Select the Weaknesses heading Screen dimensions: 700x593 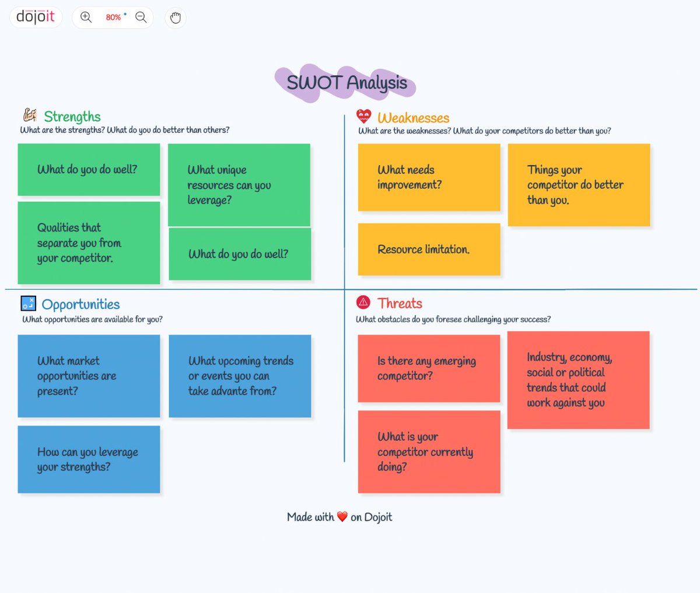413,118
